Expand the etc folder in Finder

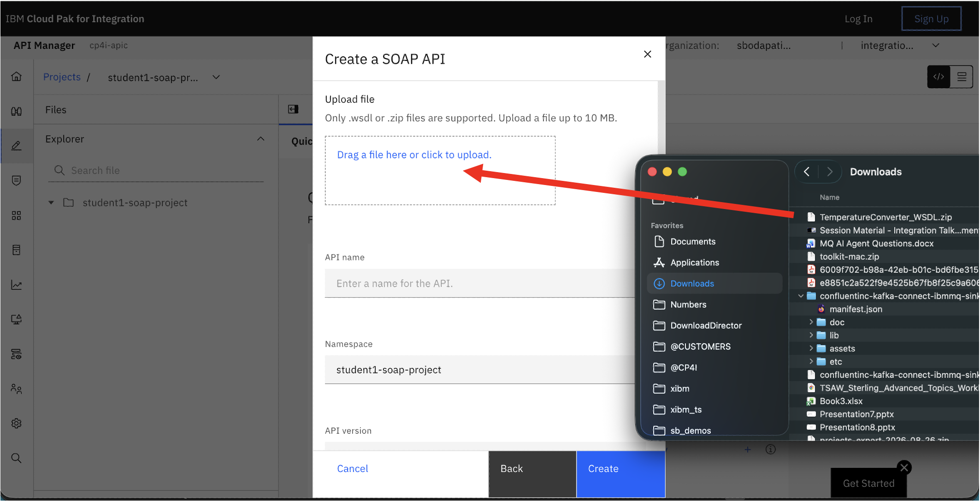[811, 361]
